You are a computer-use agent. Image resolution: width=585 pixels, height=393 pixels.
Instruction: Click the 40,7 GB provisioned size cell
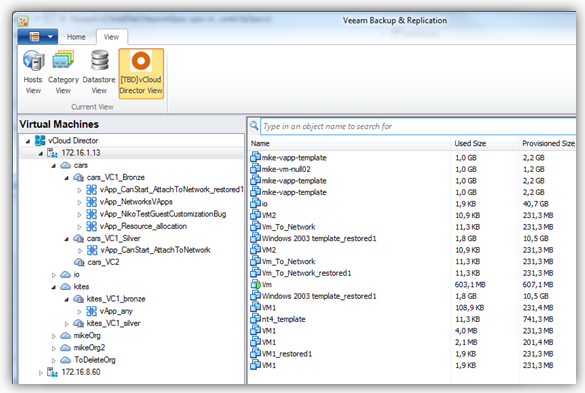(x=535, y=204)
